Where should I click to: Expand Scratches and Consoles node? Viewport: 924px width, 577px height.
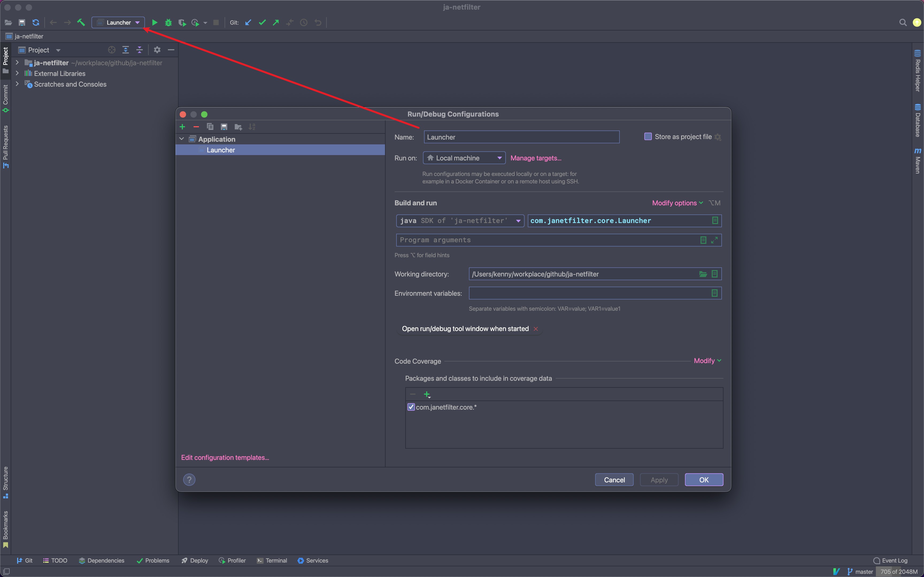[17, 84]
